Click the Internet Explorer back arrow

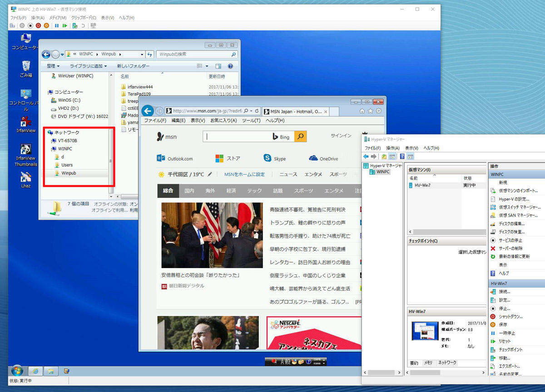147,111
